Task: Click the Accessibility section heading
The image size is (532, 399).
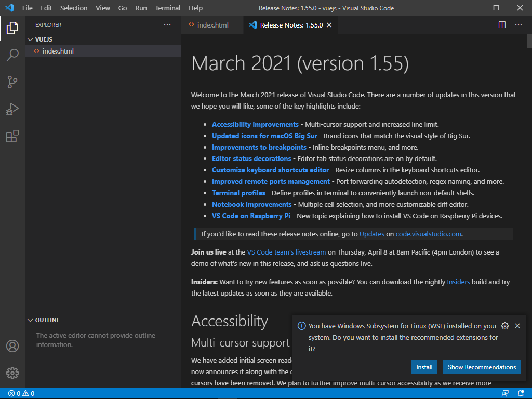Action: 230,321
